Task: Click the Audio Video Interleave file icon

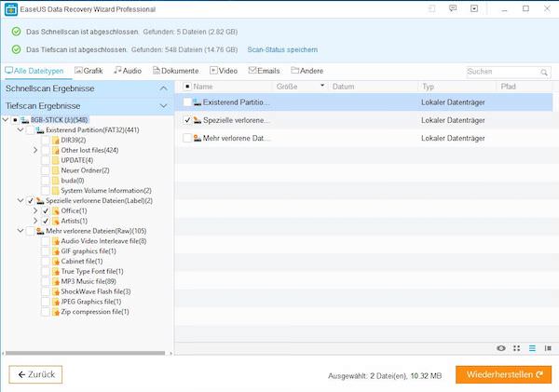Action: point(56,241)
